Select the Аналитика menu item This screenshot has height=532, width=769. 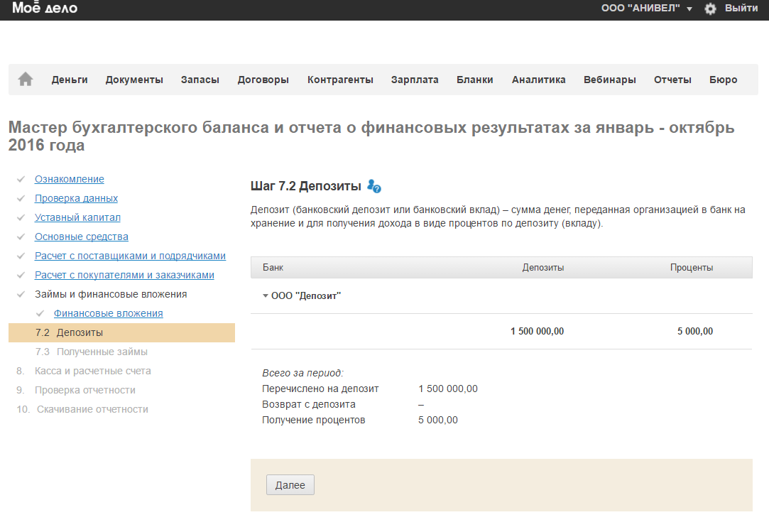click(538, 80)
